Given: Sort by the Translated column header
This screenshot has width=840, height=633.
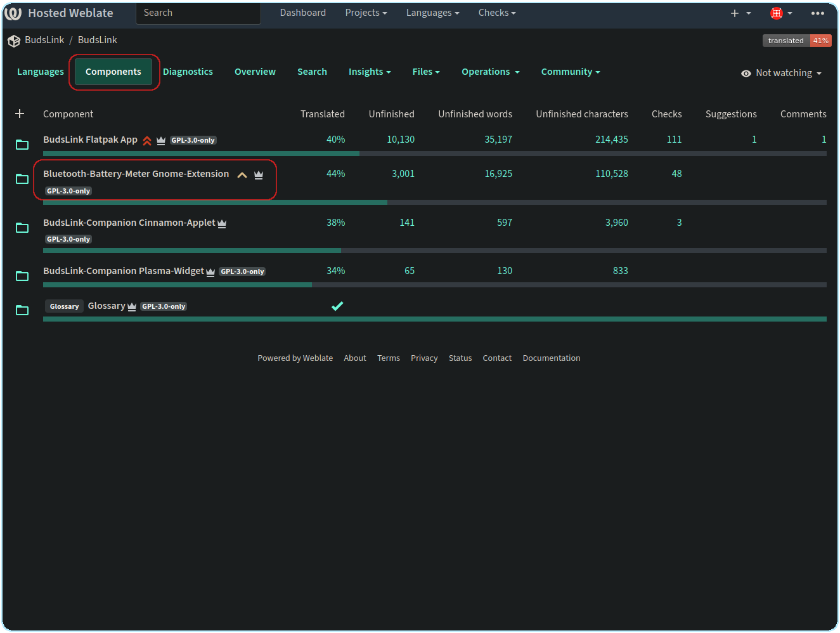Looking at the screenshot, I should 323,114.
